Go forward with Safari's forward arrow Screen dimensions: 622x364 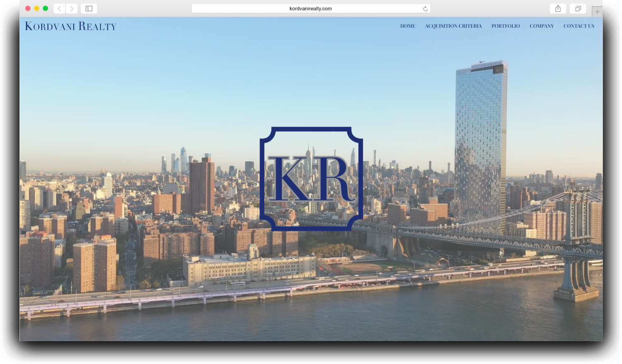71,8
